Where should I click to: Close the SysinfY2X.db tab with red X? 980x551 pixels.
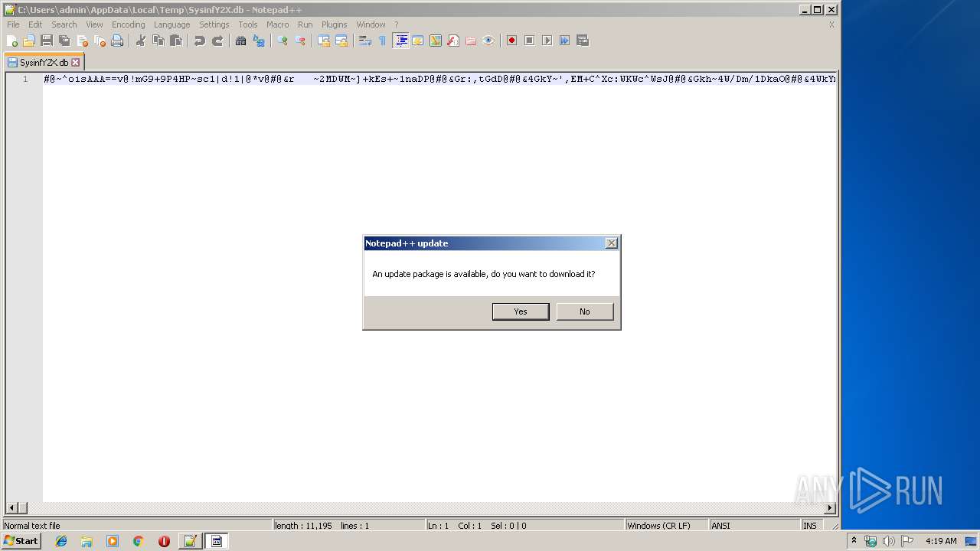pos(75,63)
